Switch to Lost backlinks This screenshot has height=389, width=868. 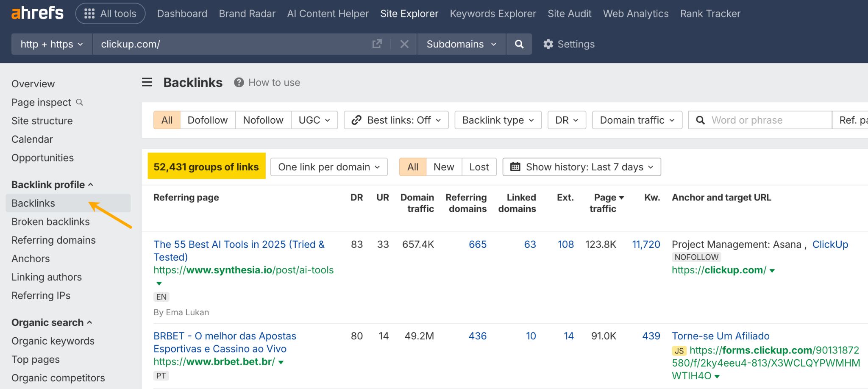click(479, 167)
